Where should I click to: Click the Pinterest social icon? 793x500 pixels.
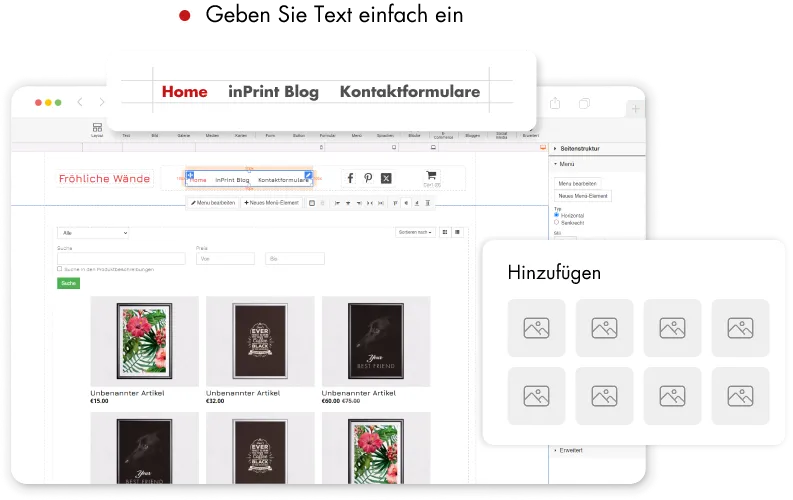coord(368,178)
